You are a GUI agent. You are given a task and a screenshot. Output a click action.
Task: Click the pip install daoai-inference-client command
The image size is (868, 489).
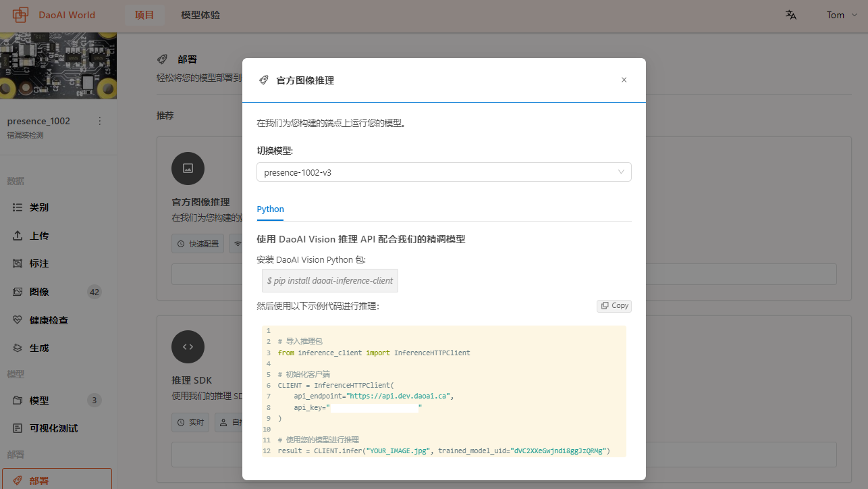[330, 280]
